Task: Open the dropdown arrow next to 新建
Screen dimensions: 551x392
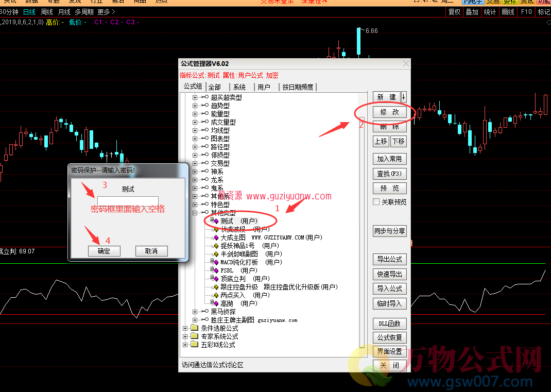Action: [404, 97]
